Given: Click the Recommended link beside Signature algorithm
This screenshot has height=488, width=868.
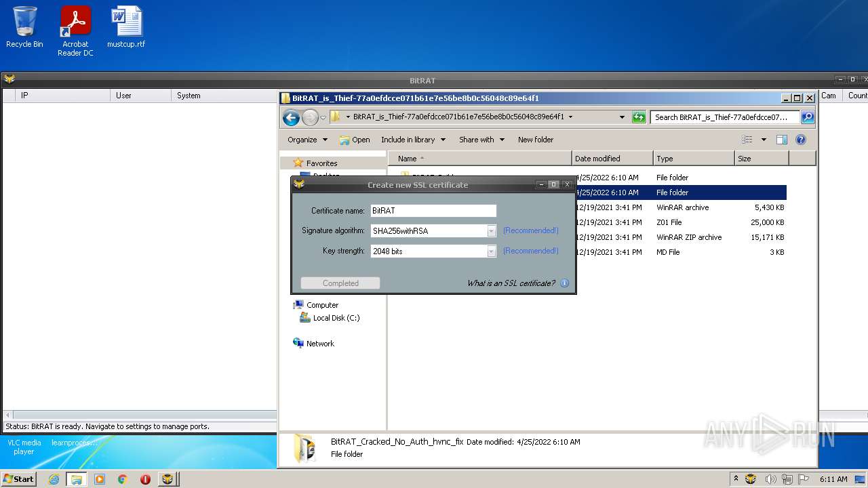Looking at the screenshot, I should pyautogui.click(x=531, y=231).
